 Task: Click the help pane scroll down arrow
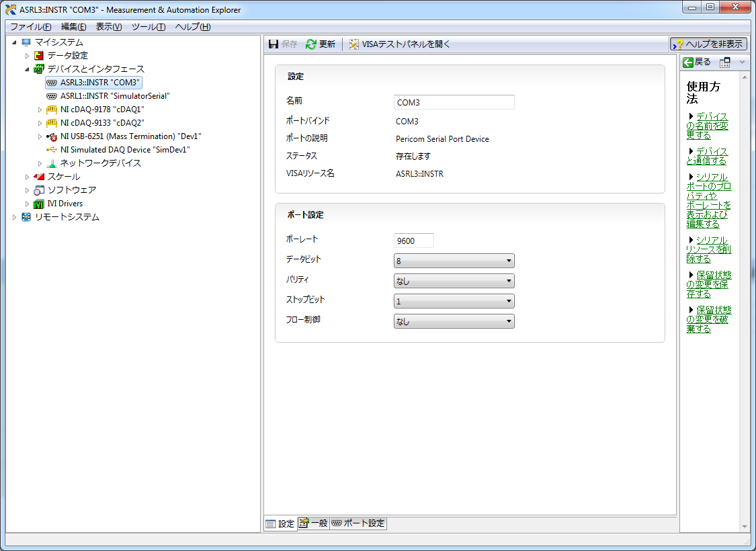[745, 526]
